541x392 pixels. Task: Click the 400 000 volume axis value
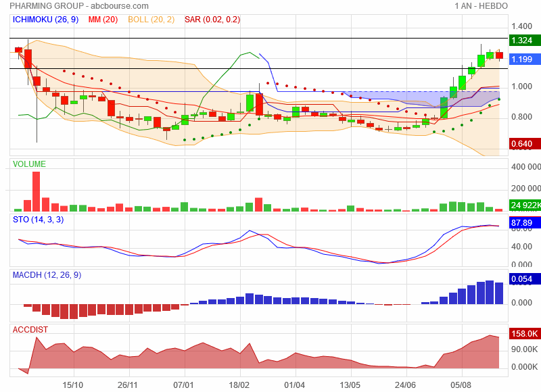pyautogui.click(x=526, y=167)
